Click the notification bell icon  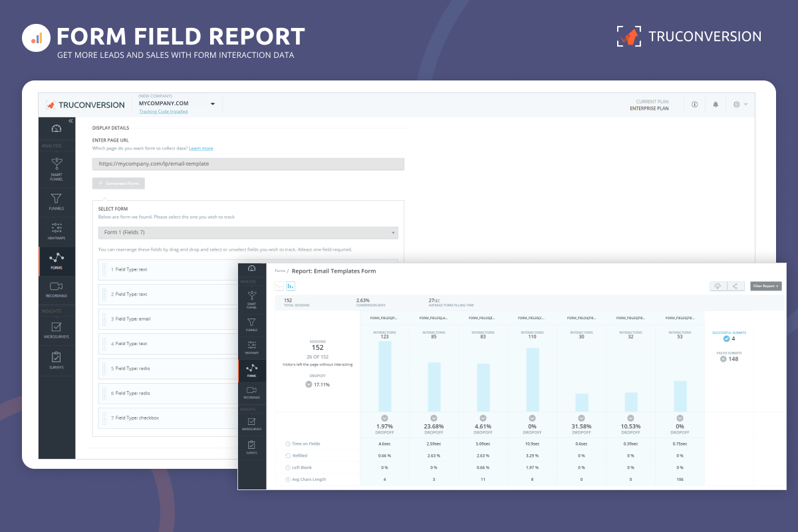[x=715, y=104]
